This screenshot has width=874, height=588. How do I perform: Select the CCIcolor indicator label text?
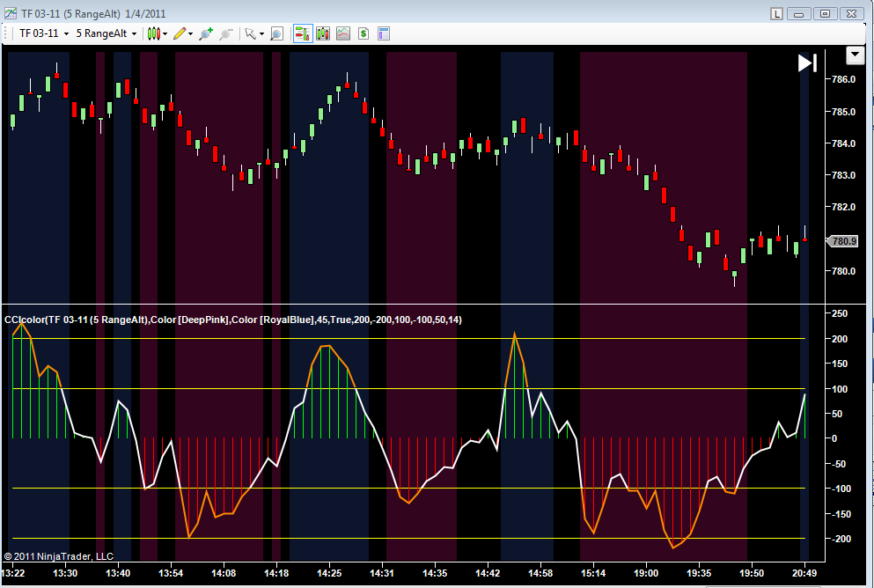[x=233, y=320]
